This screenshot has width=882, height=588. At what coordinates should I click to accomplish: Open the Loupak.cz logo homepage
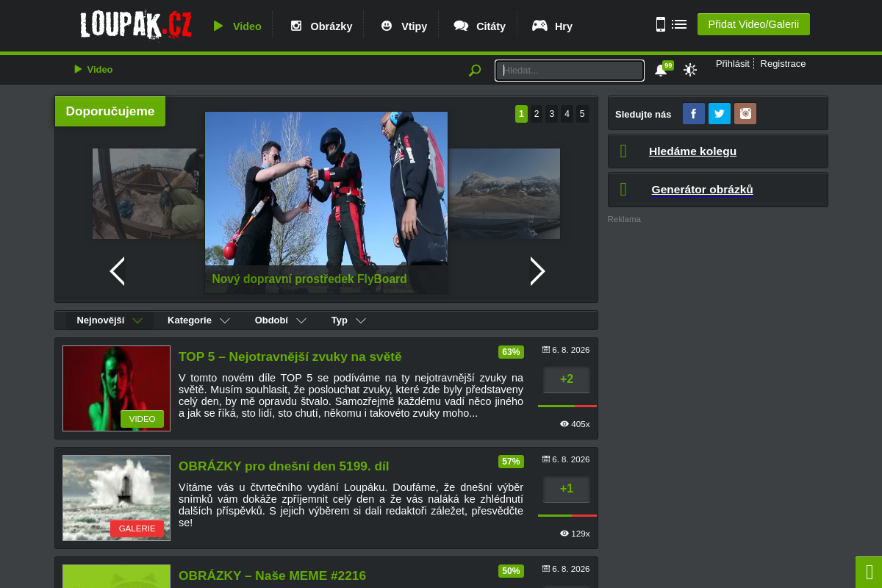tap(136, 24)
